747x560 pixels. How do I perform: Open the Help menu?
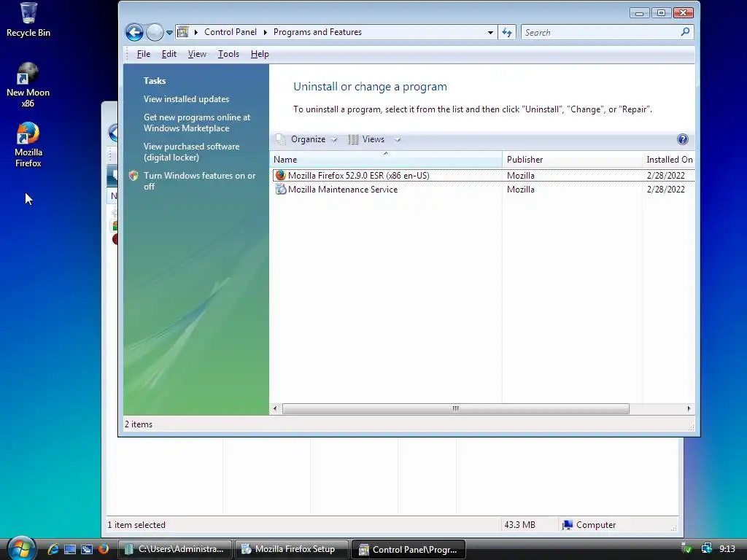pos(260,54)
